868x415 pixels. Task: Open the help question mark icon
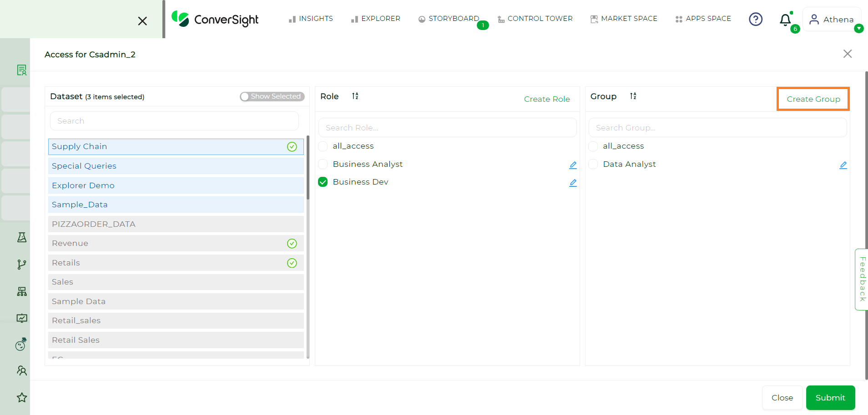tap(756, 19)
